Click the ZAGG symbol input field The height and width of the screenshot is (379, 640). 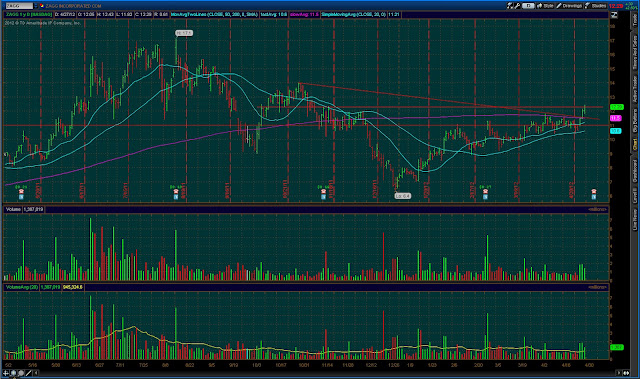(x=19, y=6)
